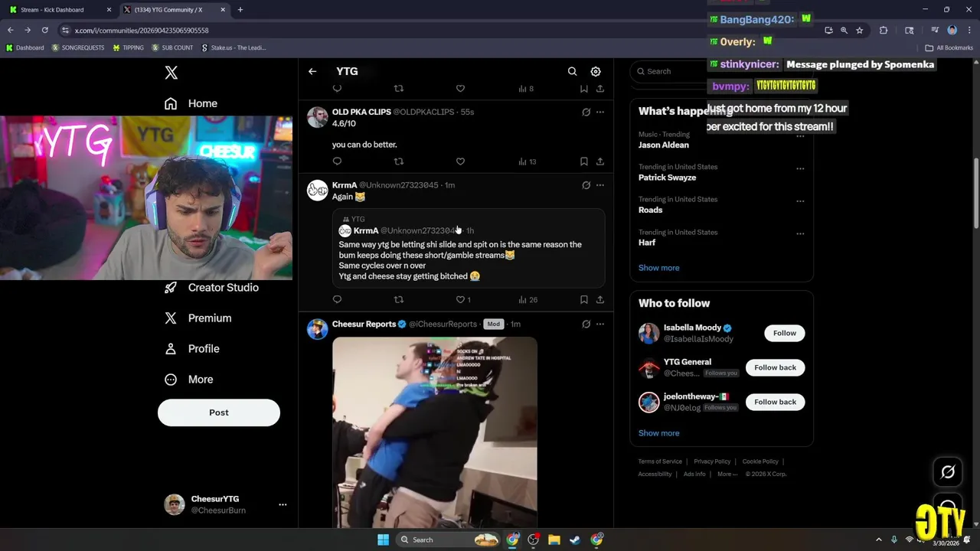
Task: Open the Windows Start menu
Action: [x=383, y=540]
